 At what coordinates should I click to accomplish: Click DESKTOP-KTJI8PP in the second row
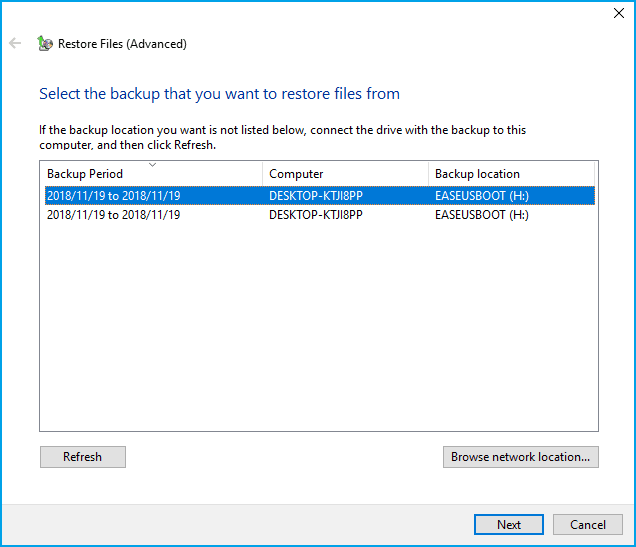tap(316, 215)
